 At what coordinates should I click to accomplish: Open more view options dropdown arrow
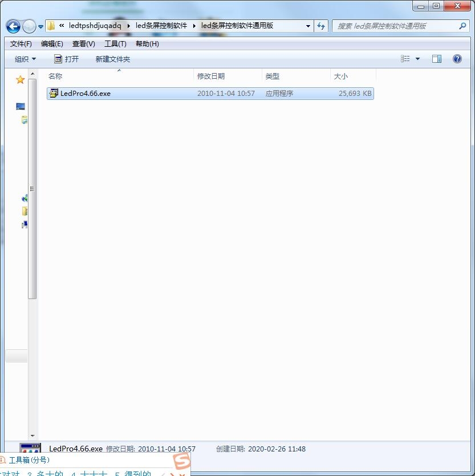coord(417,59)
